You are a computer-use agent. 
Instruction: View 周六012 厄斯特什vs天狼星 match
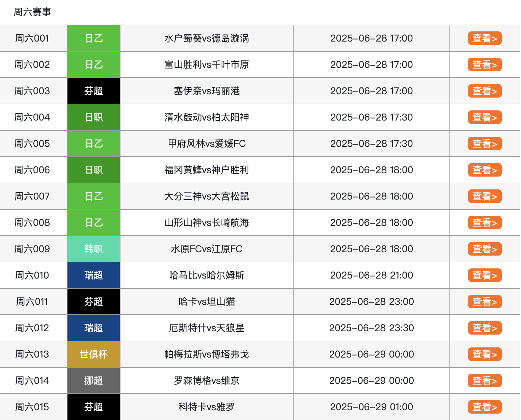click(485, 328)
